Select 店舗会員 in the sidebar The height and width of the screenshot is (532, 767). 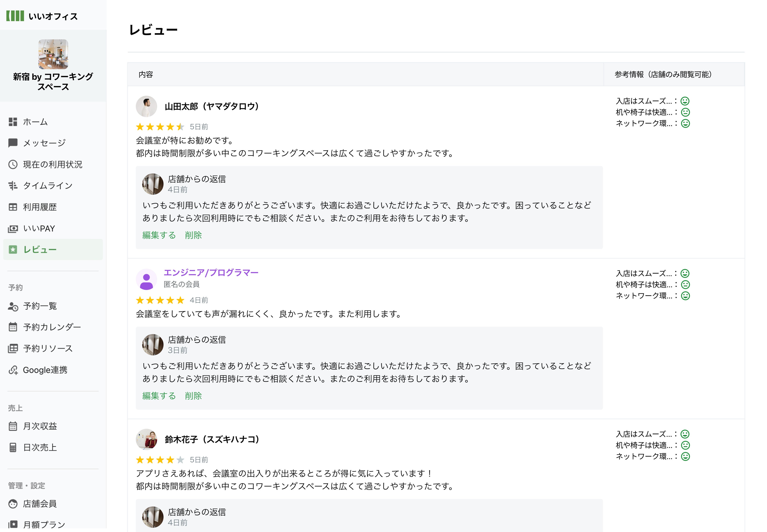[x=39, y=504]
